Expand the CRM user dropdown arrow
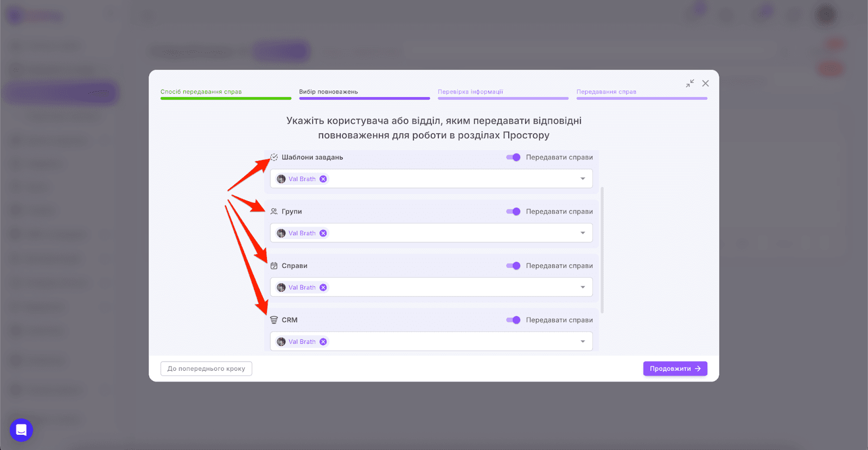Screen dimensions: 868x450 click(x=583, y=342)
